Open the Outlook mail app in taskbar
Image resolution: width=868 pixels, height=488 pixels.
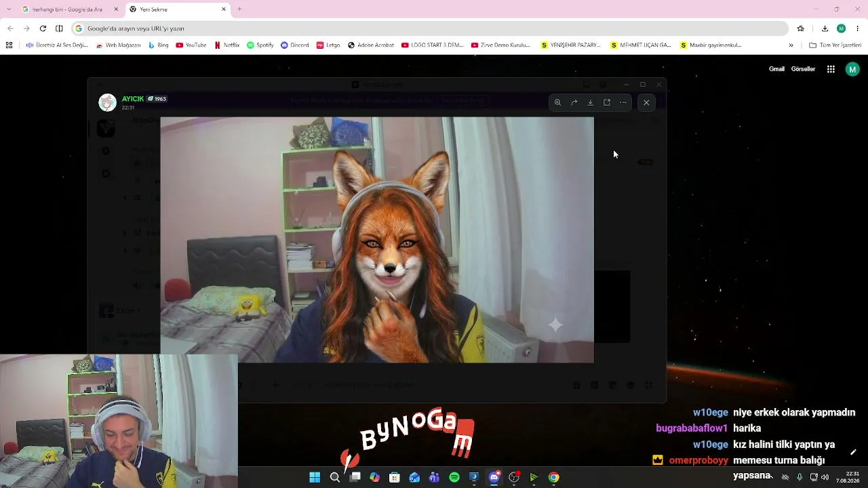[414, 477]
